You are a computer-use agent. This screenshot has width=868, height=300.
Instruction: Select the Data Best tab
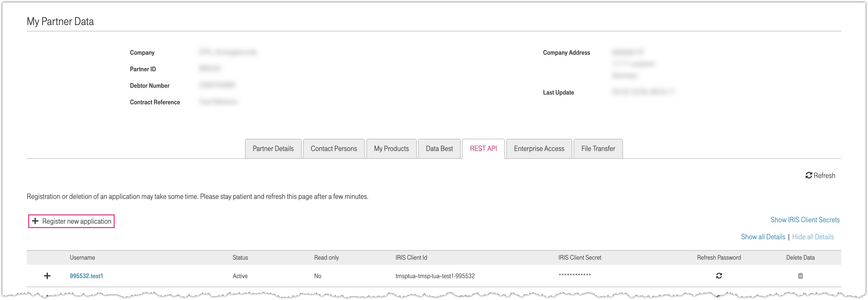click(x=439, y=149)
